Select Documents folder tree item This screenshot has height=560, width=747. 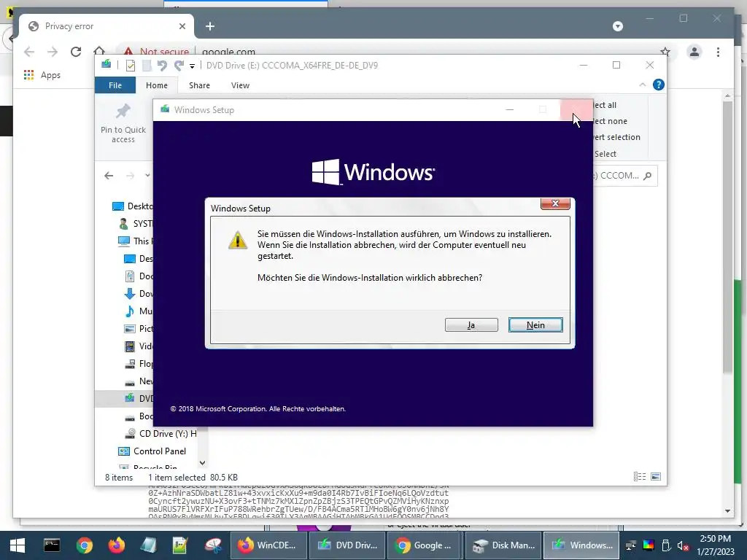139,276
